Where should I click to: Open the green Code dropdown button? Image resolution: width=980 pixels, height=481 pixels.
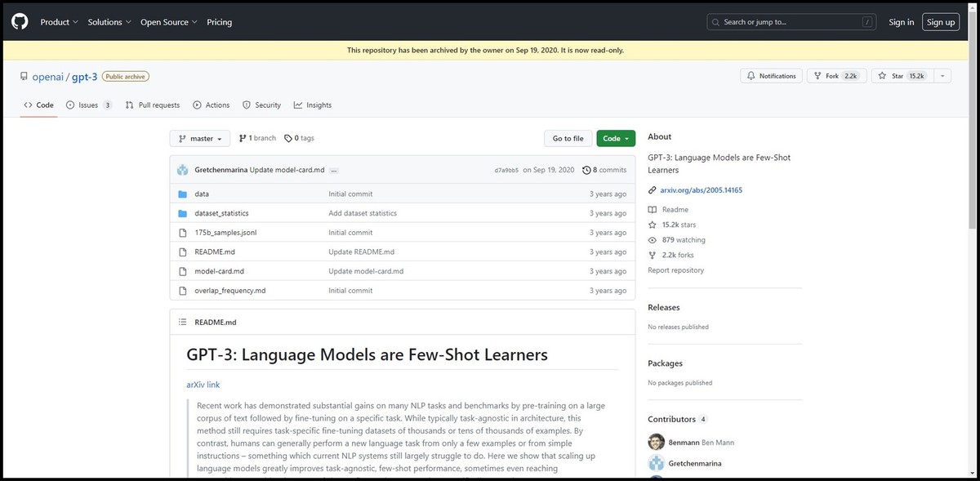616,139
